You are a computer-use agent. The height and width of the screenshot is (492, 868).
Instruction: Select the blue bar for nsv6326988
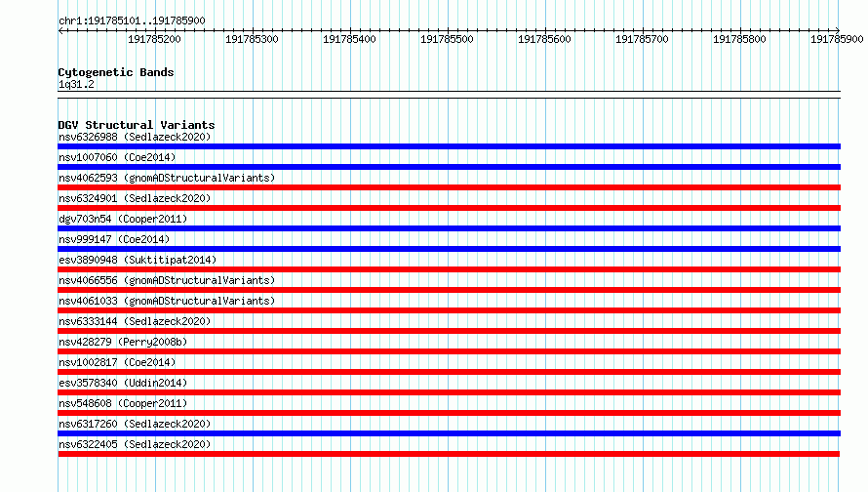coord(449,146)
